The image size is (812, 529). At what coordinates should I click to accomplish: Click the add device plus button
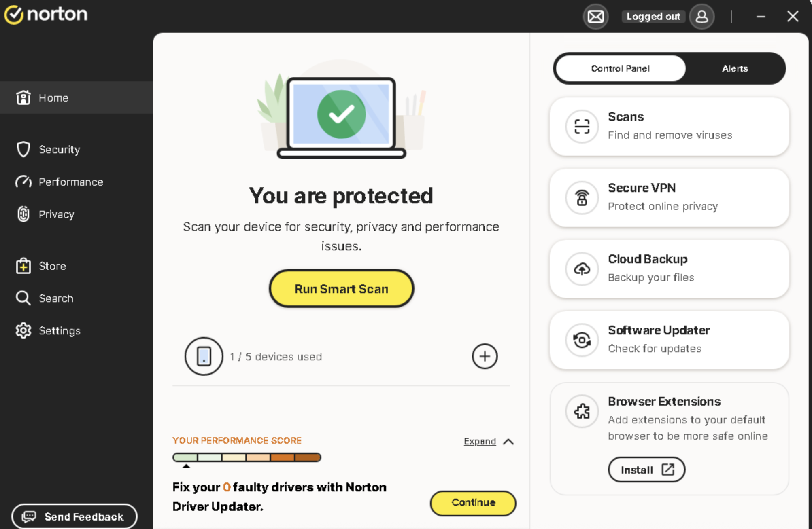484,356
